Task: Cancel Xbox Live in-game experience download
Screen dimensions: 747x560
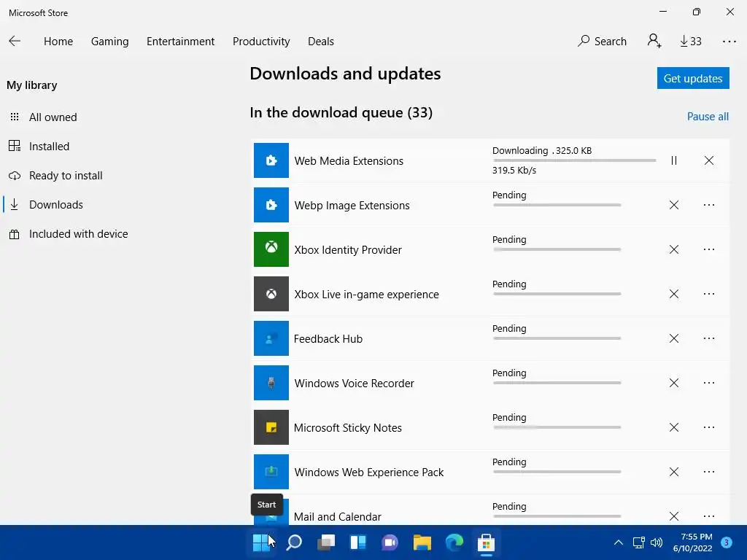Action: click(x=673, y=294)
